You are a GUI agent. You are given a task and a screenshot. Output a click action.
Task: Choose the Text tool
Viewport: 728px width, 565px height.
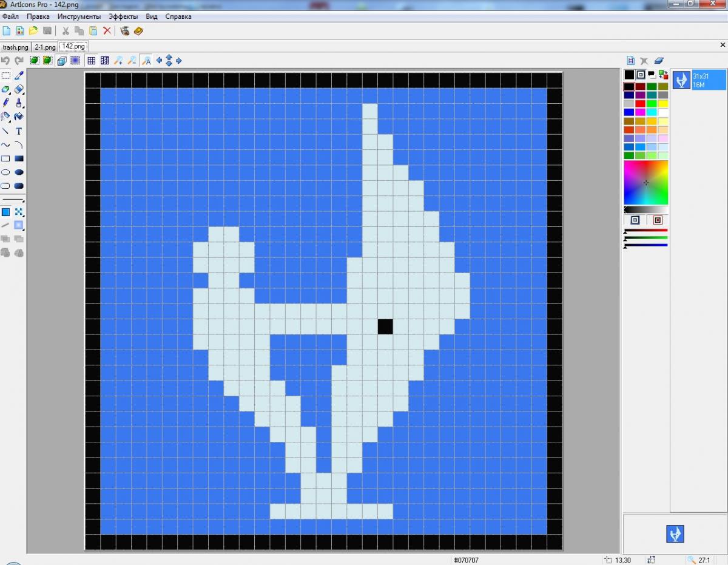pos(19,131)
